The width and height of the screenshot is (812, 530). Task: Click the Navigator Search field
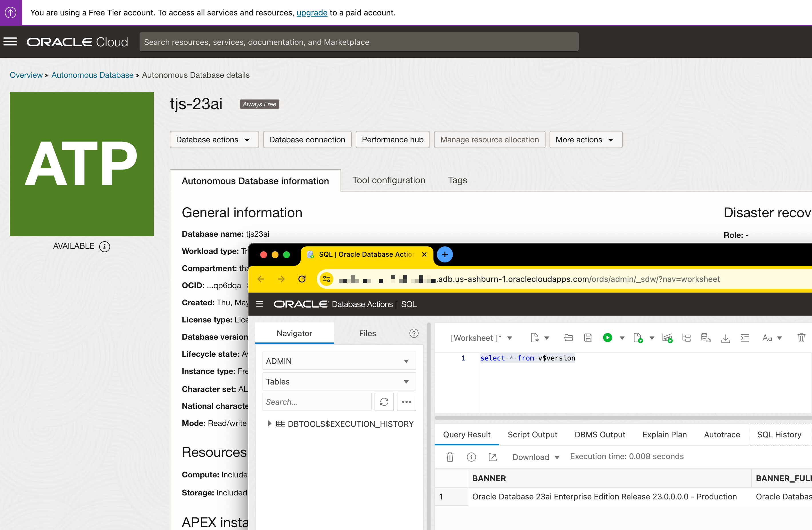pyautogui.click(x=317, y=402)
